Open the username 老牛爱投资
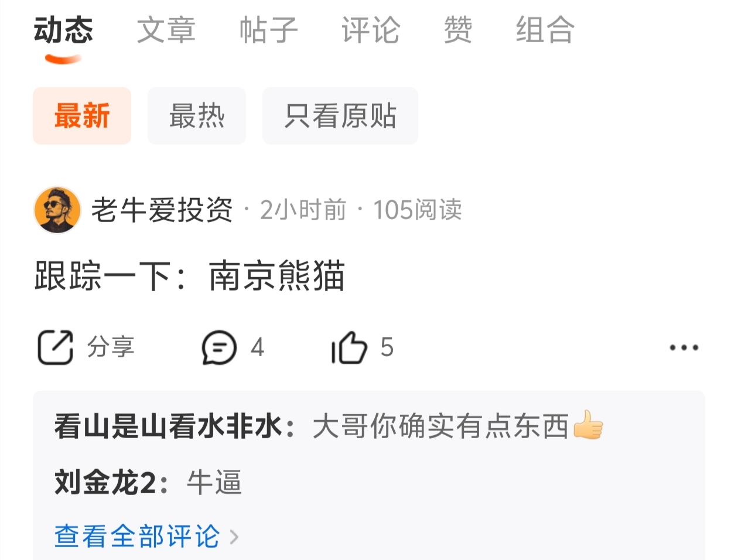This screenshot has height=560, width=738. point(162,210)
